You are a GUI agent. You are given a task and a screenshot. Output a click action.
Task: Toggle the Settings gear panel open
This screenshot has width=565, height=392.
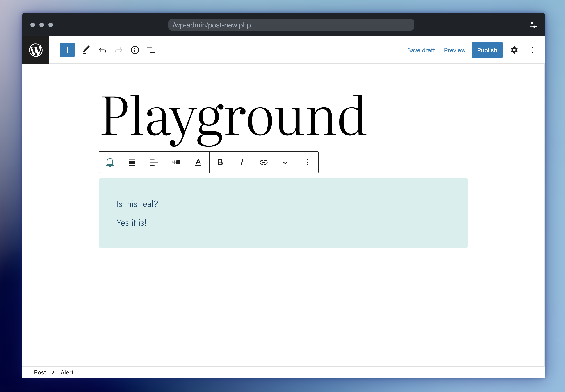(x=514, y=50)
